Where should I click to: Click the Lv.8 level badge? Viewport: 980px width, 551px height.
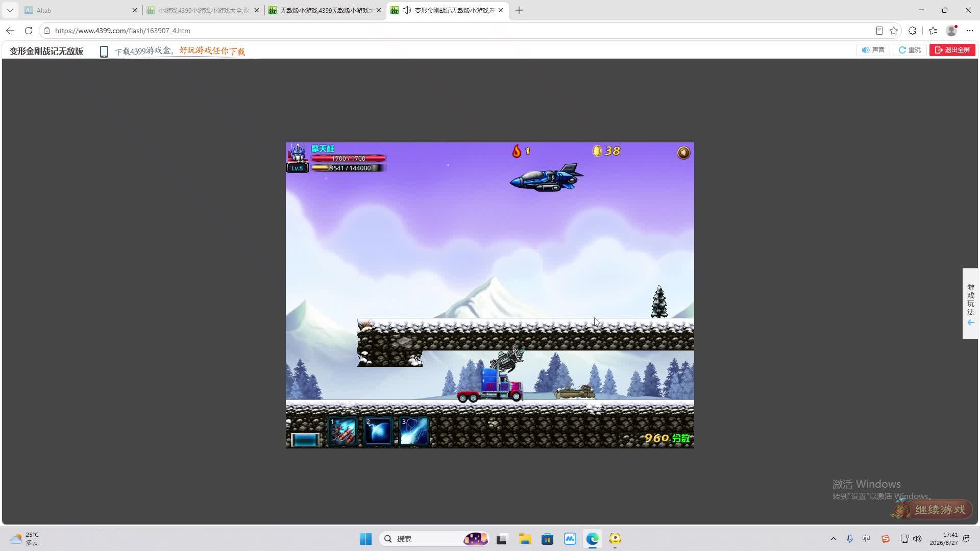(x=297, y=168)
